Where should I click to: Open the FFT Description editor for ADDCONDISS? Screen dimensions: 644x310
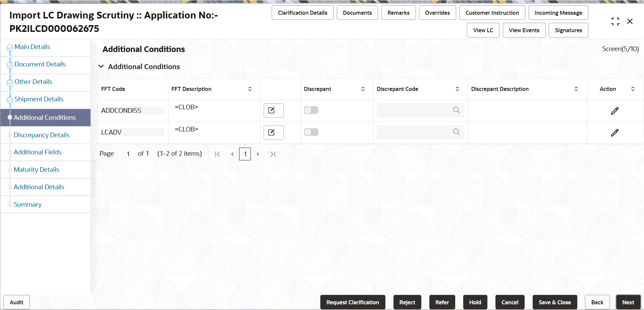click(x=273, y=110)
